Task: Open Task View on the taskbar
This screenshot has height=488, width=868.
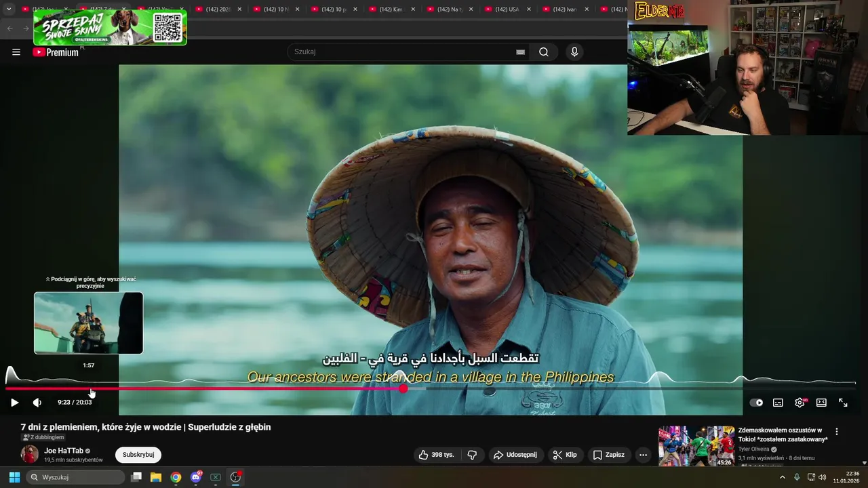Action: pos(136,477)
